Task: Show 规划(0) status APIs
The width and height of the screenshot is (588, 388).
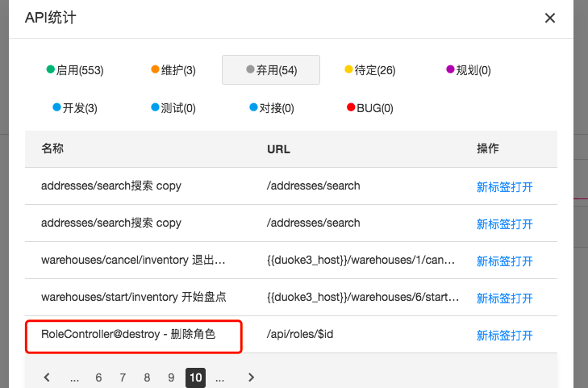Action: tap(469, 70)
